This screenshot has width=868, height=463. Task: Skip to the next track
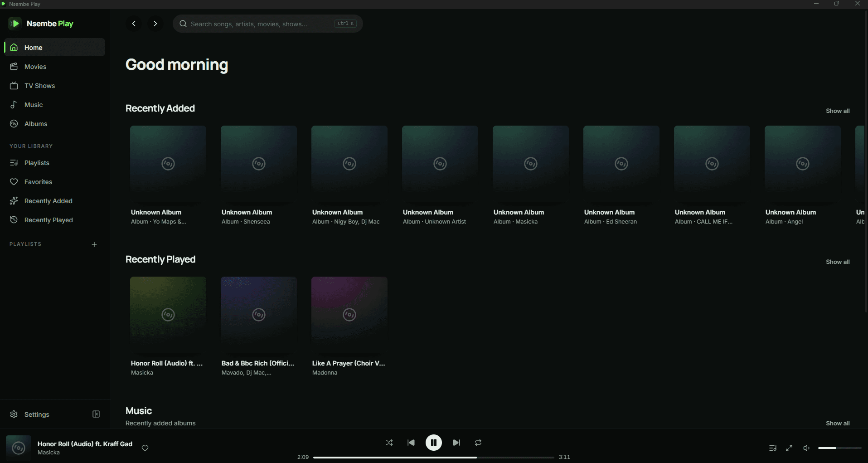[x=456, y=443]
